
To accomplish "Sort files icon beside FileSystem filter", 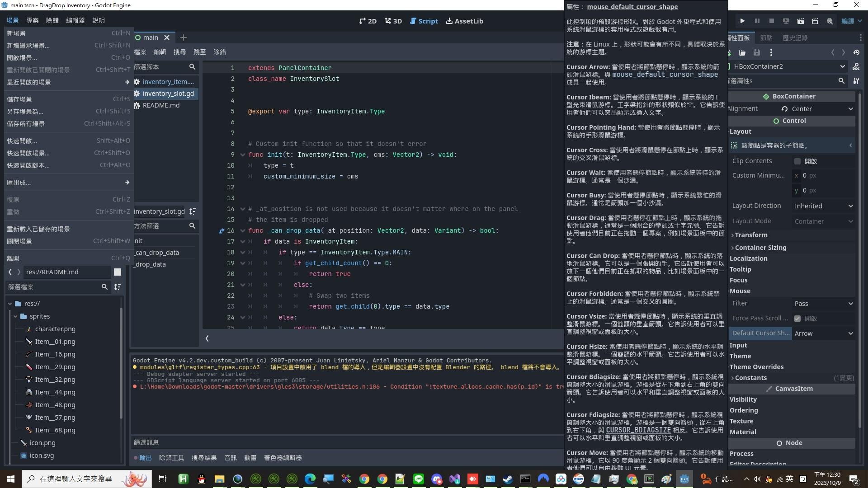I will tap(118, 287).
